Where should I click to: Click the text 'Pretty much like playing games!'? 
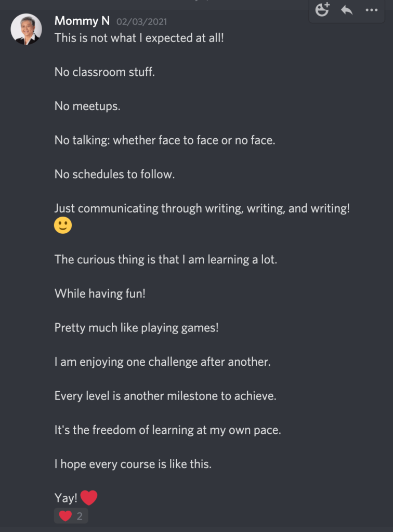tap(136, 328)
